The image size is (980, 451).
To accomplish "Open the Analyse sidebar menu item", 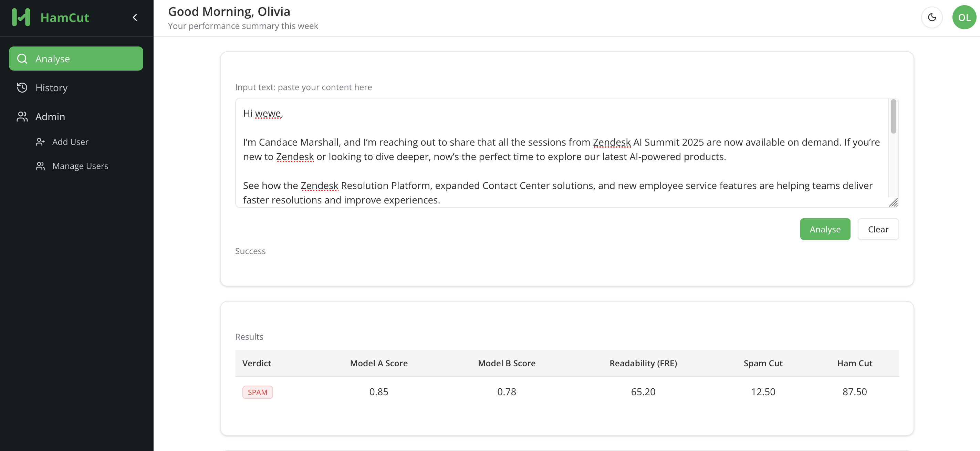I will 76,59.
